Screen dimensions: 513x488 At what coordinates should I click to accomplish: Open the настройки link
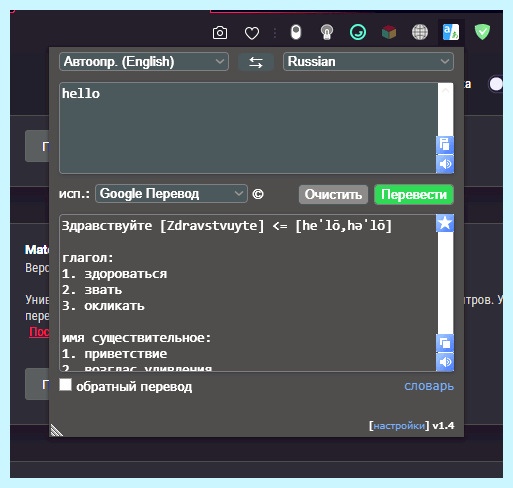point(399,426)
